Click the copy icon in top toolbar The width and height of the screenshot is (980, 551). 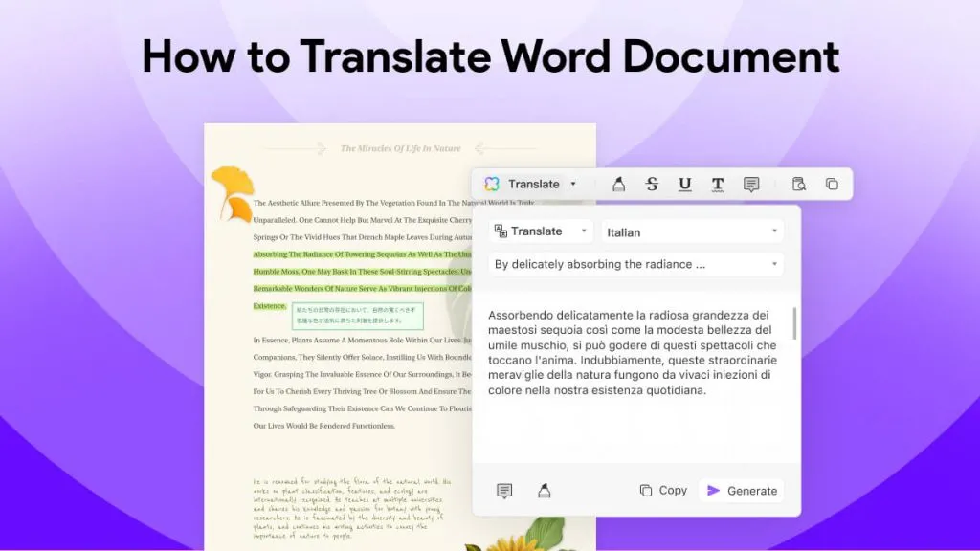832,184
